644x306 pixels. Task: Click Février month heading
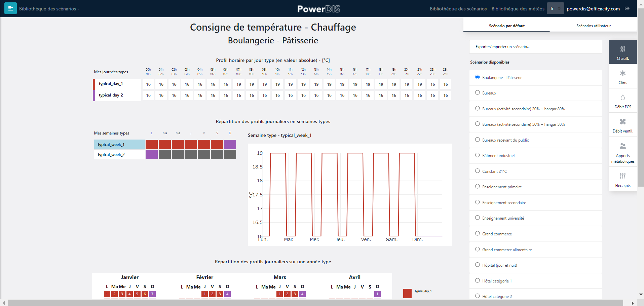pyautogui.click(x=205, y=277)
